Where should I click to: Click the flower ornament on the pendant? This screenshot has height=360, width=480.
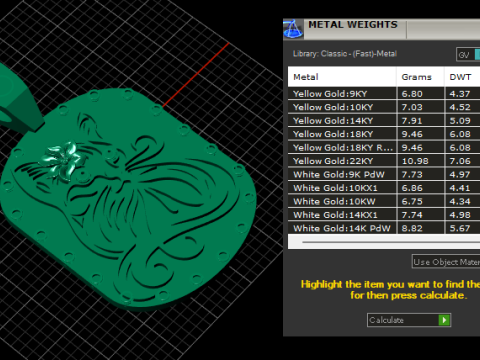pos(63,161)
